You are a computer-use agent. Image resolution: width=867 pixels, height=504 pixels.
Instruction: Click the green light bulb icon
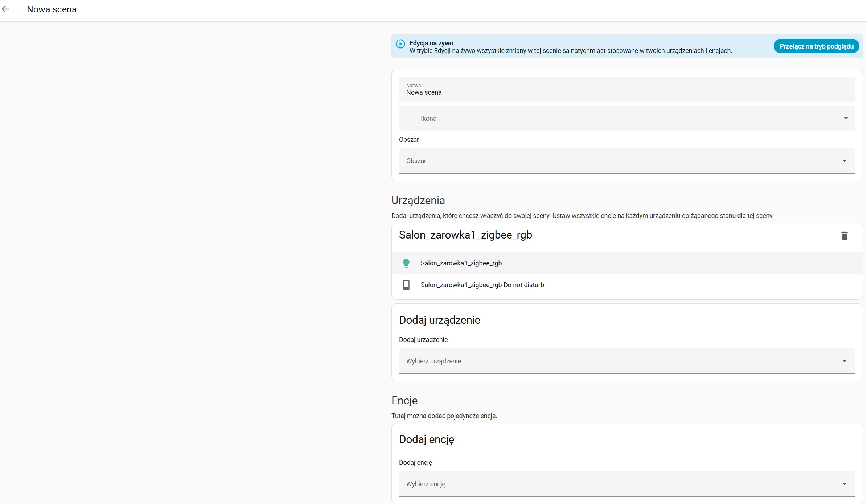pos(406,263)
